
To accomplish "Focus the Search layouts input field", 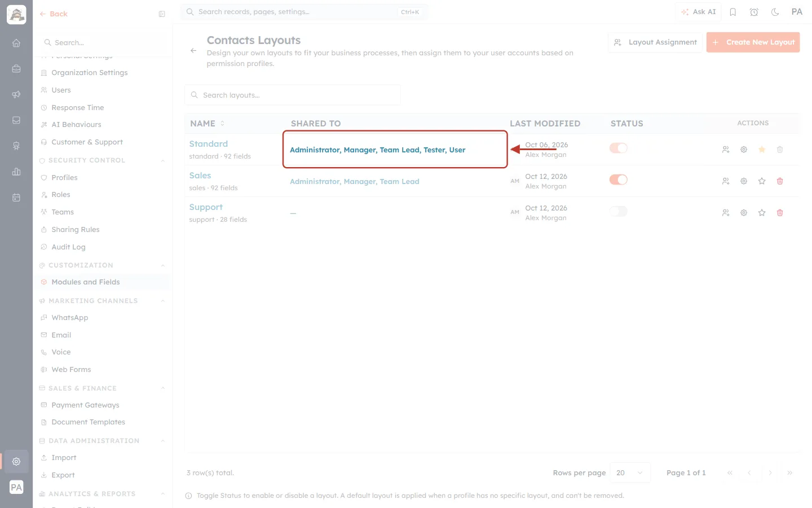I will click(293, 95).
